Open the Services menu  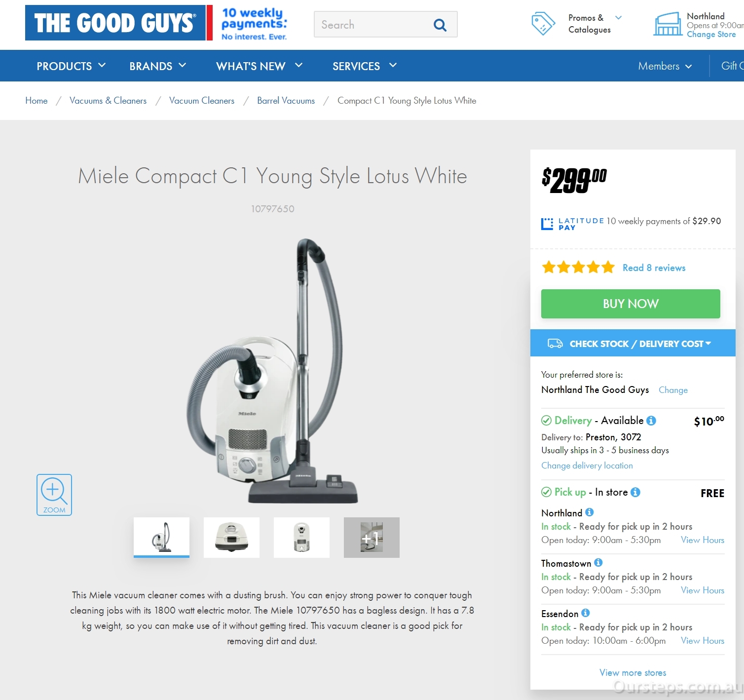365,66
